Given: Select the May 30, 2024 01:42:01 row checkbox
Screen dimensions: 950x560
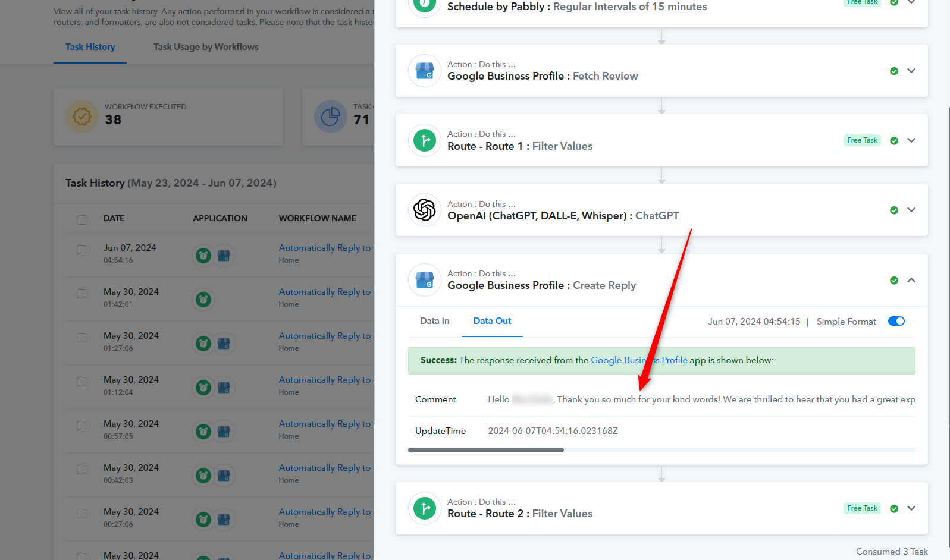Looking at the screenshot, I should coord(81,294).
